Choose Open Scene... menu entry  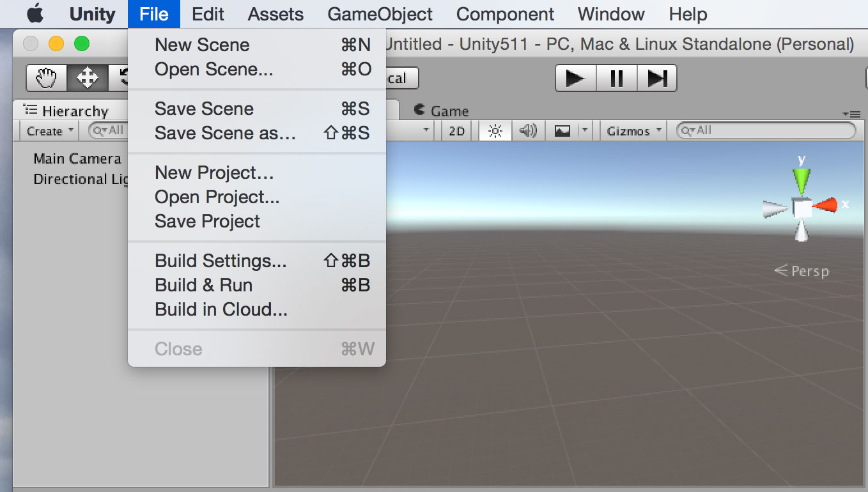coord(257,69)
